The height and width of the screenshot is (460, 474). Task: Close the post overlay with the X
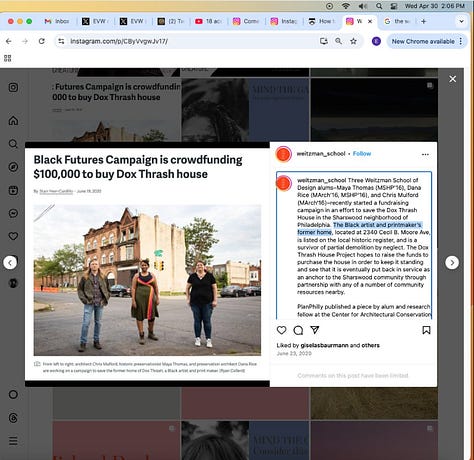[x=452, y=79]
